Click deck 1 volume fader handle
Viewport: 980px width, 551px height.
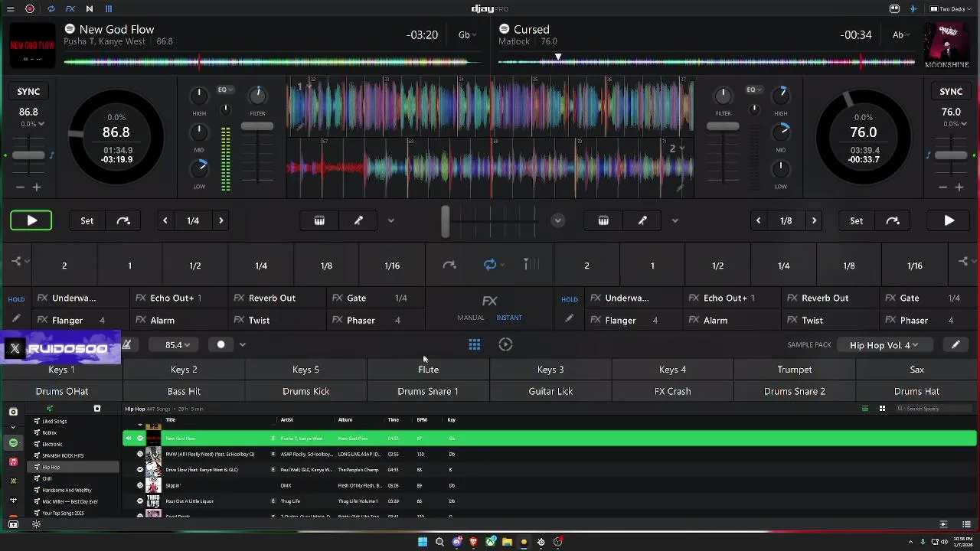tap(257, 126)
